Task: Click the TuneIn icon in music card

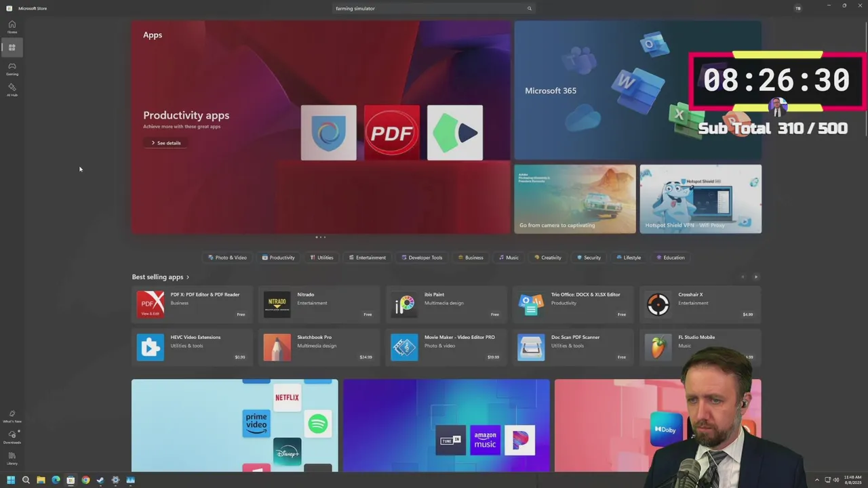Action: coord(451,441)
